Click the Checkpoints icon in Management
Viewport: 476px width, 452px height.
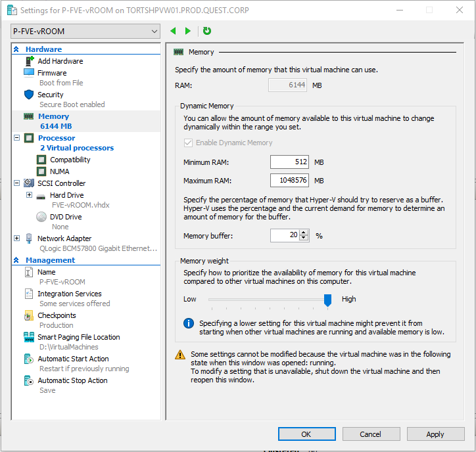click(x=29, y=315)
